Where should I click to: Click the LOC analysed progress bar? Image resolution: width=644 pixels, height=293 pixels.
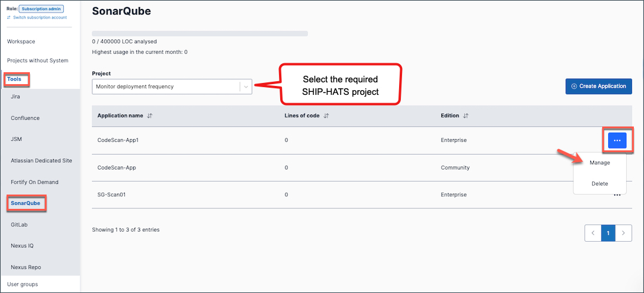[200, 33]
